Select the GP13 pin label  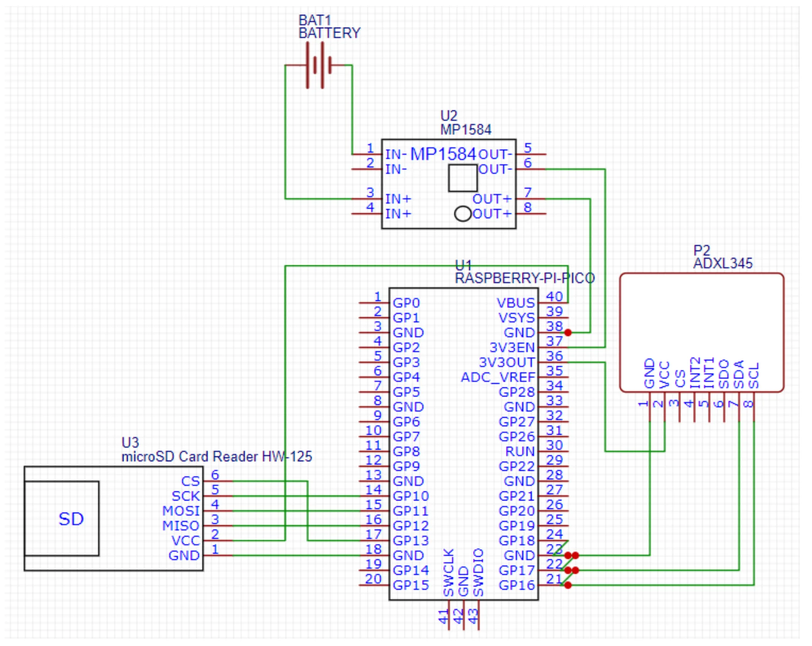411,541
